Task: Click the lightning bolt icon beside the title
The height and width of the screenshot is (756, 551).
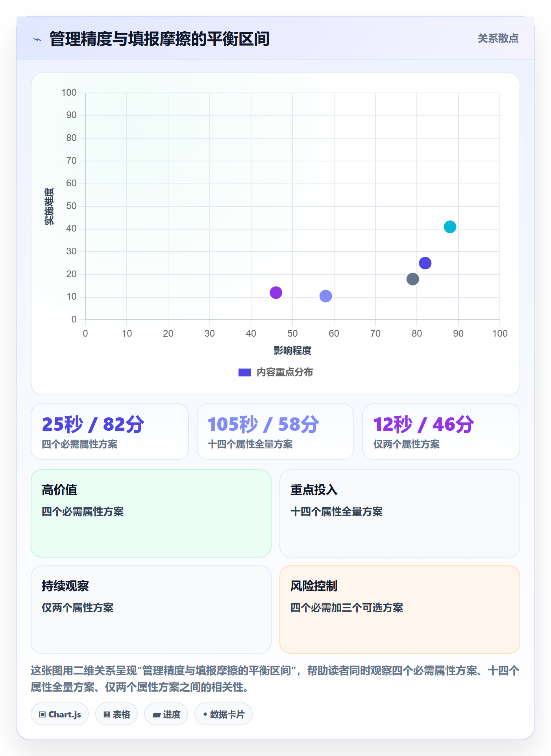Action: point(37,39)
